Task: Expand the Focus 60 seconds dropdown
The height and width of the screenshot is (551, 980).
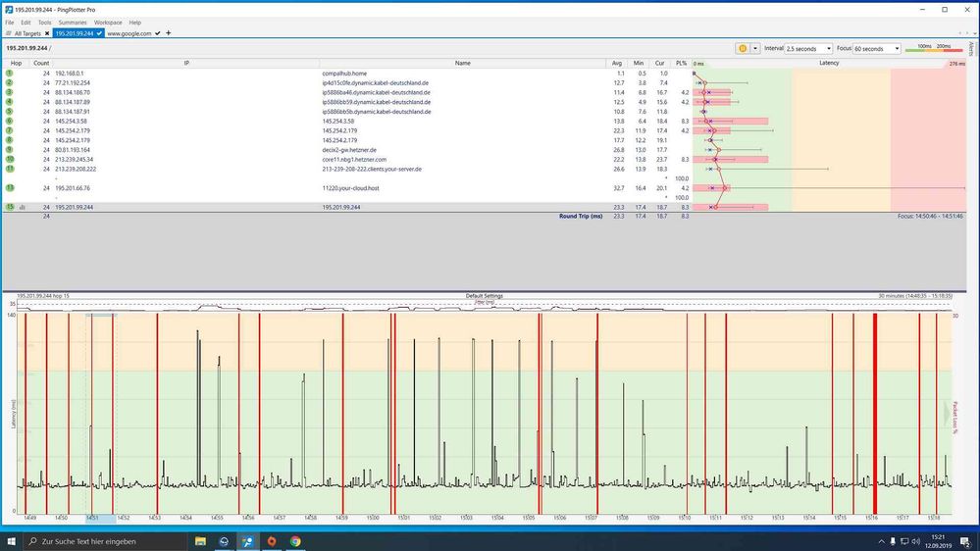Action: pyautogui.click(x=897, y=48)
